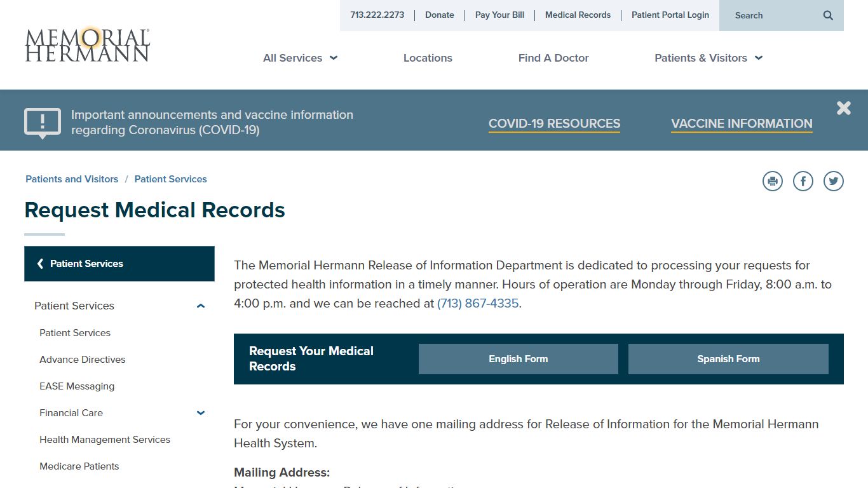Go to Patient Services breadcrumb

pos(170,179)
